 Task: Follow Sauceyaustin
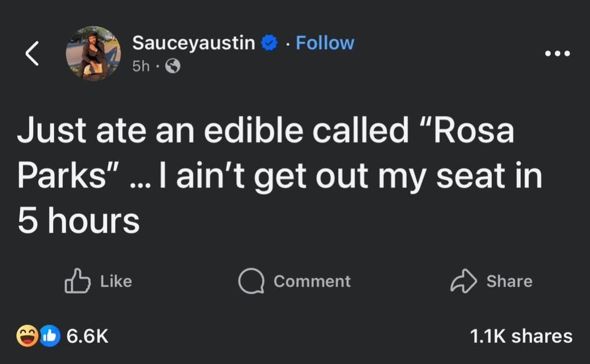(325, 43)
